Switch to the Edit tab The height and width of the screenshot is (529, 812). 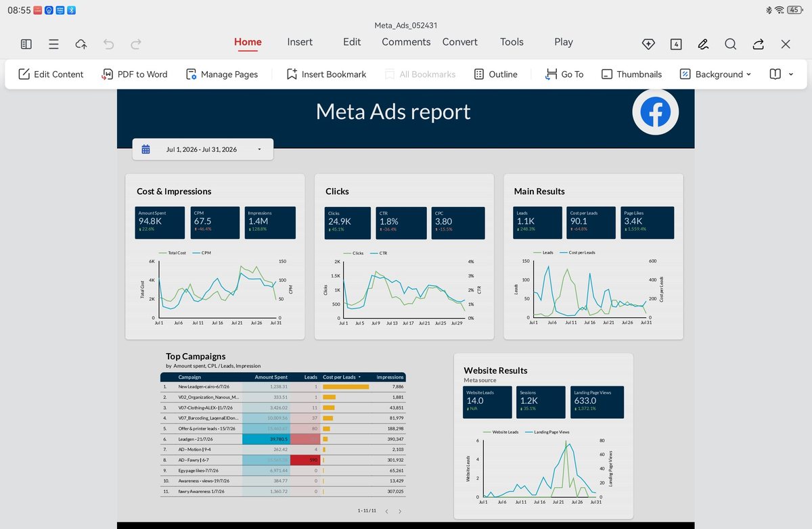click(x=352, y=42)
